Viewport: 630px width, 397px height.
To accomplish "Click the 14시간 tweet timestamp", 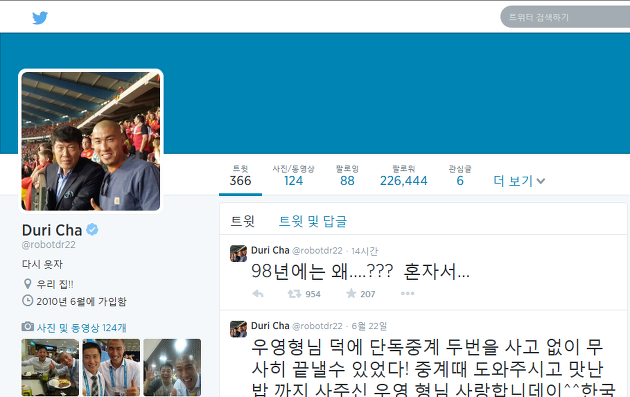I will tap(365, 251).
